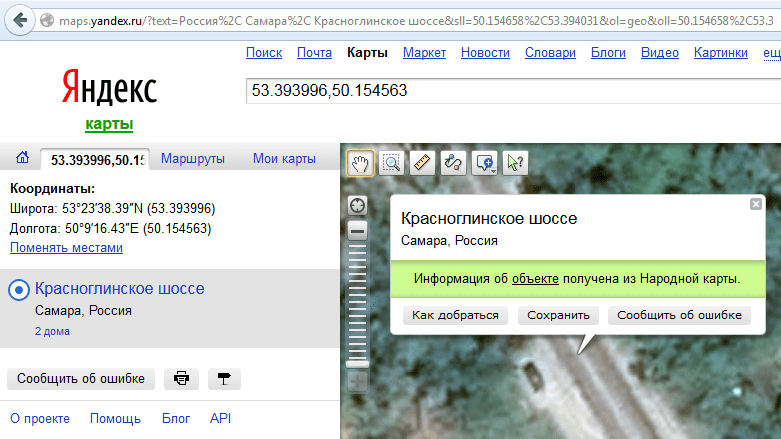Select the hand pan tool
Screen dimensions: 781x439
[359, 162]
